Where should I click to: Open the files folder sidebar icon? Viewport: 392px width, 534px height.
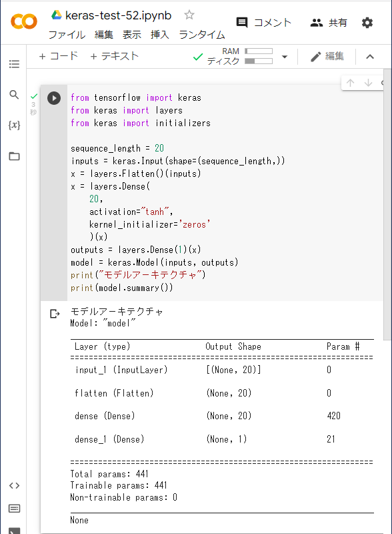14,156
